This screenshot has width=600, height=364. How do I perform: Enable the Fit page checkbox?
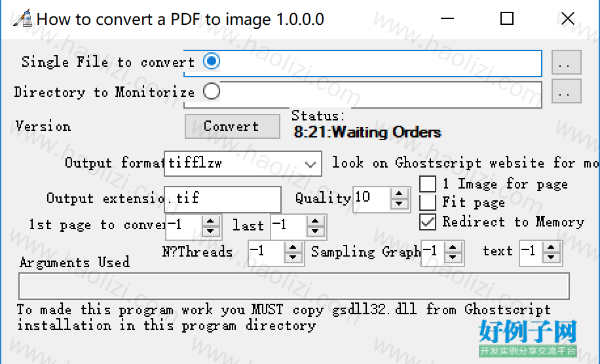428,202
